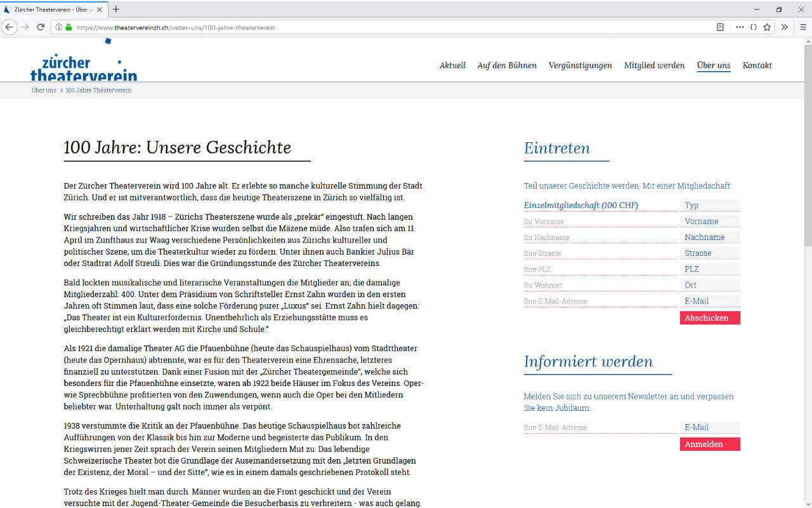Click the 100 Jahre: Unsere Geschichte heading
This screenshot has height=508, width=812.
coord(177,148)
